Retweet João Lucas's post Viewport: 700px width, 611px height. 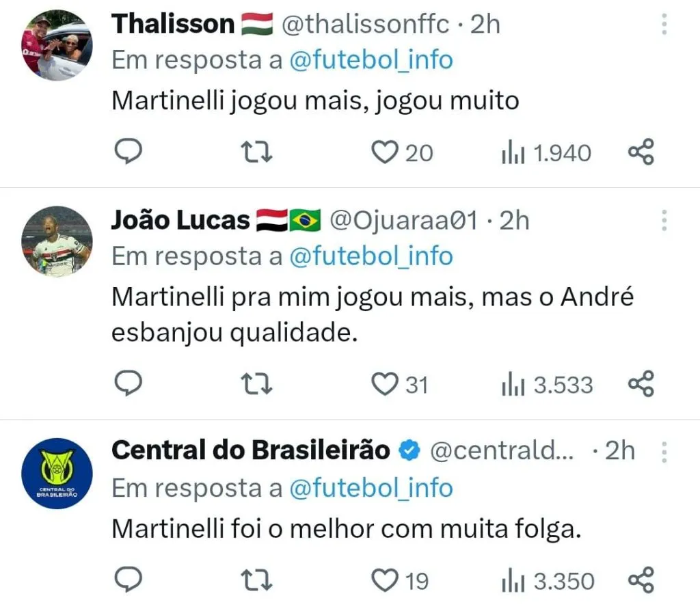pos(258,384)
